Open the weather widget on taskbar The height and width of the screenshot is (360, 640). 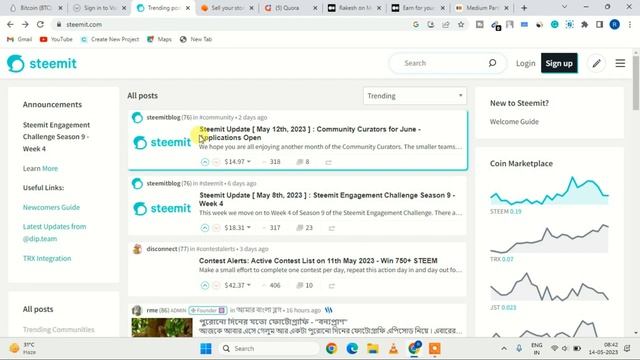(x=23, y=349)
